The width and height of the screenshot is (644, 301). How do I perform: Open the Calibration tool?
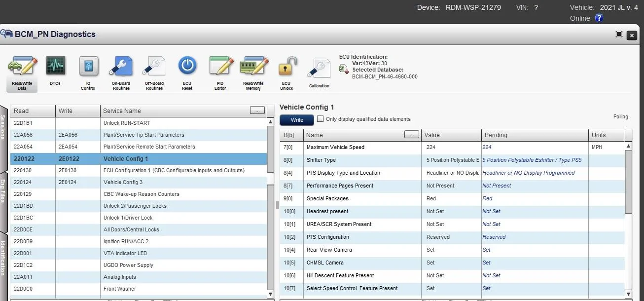319,73
